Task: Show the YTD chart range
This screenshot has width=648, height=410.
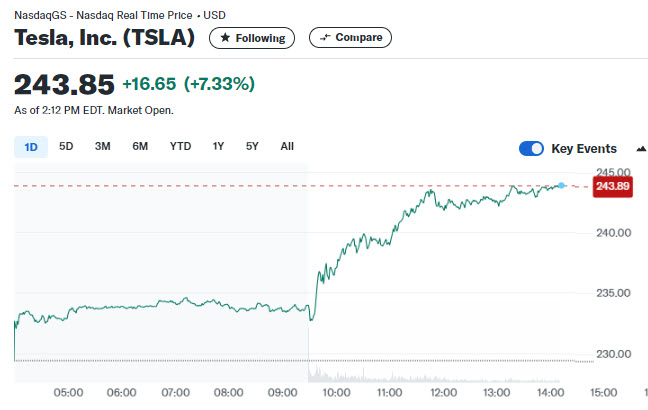Action: pyautogui.click(x=181, y=146)
